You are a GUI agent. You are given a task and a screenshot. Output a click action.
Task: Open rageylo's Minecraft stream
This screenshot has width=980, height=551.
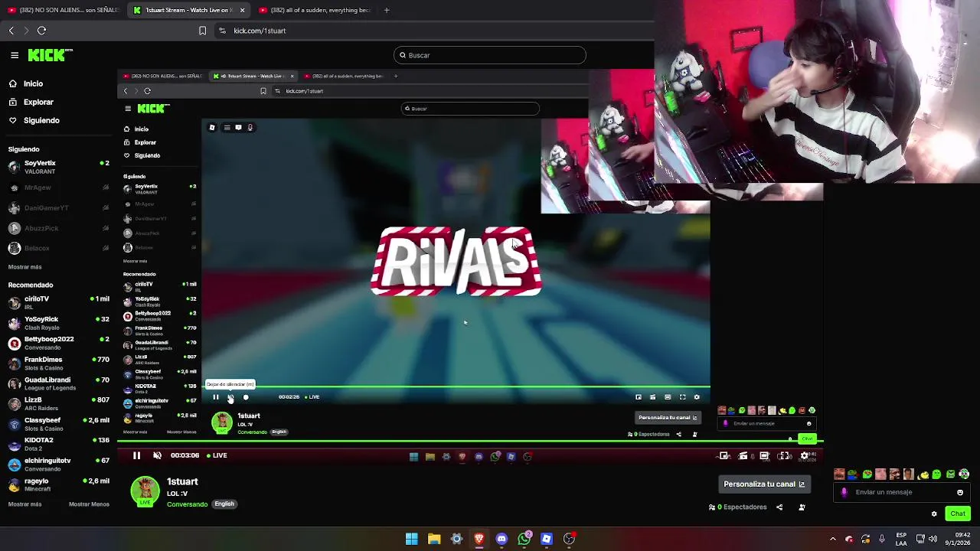58,484
